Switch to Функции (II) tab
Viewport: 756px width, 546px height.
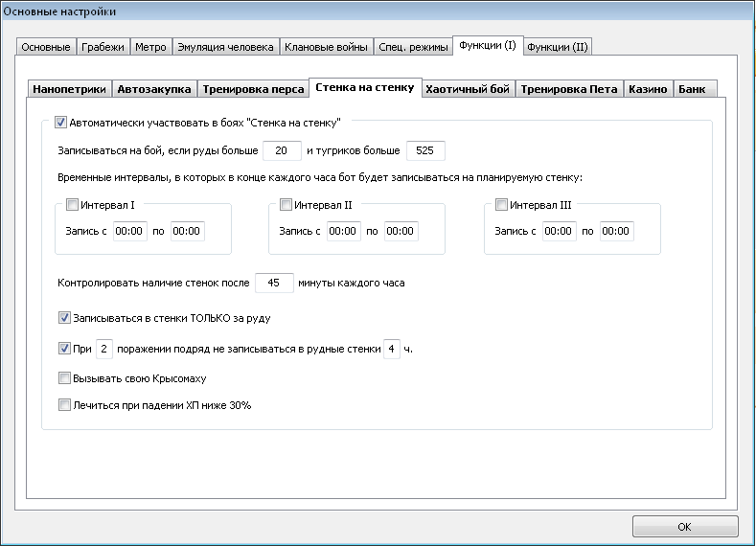click(x=558, y=47)
